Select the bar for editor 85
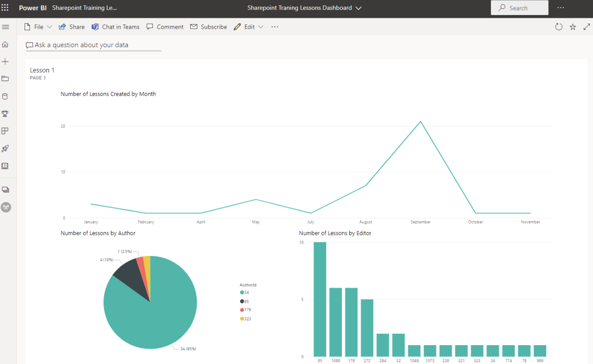Screen dimensions: 593x364 point(320,299)
